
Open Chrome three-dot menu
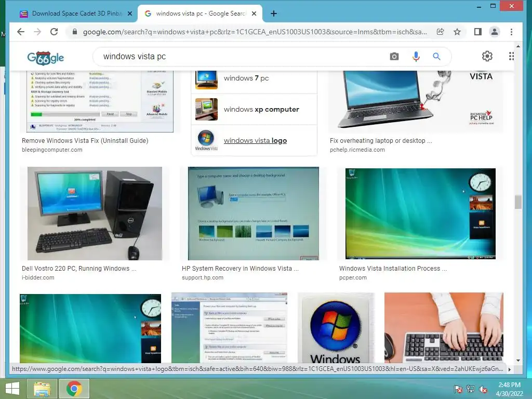tap(511, 32)
